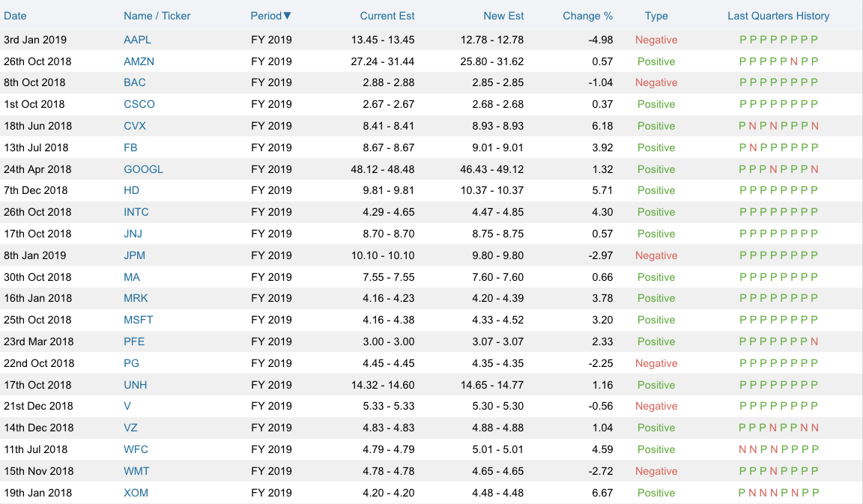This screenshot has height=504, width=863.
Task: Open the GOOGL ticker link
Action: pyautogui.click(x=143, y=169)
